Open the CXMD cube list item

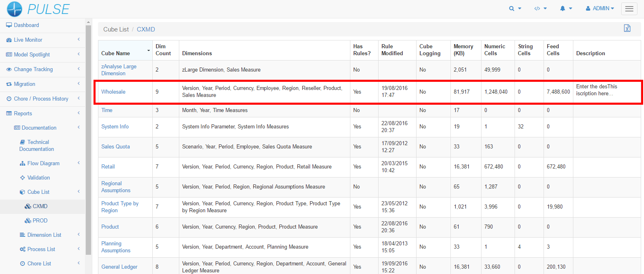[x=40, y=207]
